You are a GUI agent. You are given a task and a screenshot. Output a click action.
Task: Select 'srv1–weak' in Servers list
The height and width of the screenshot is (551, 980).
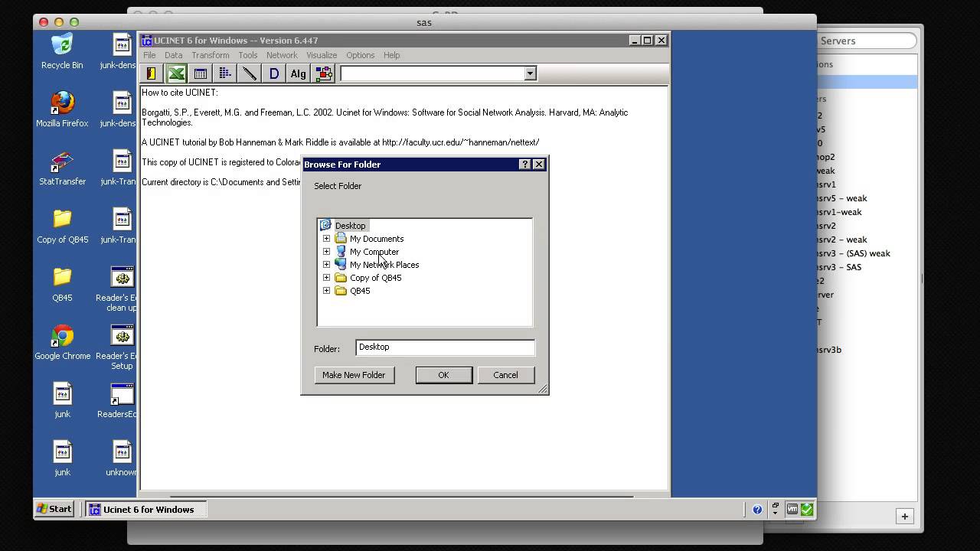pos(838,212)
